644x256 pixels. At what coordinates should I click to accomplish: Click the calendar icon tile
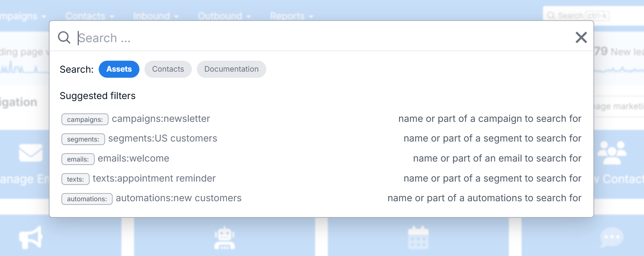[418, 238]
